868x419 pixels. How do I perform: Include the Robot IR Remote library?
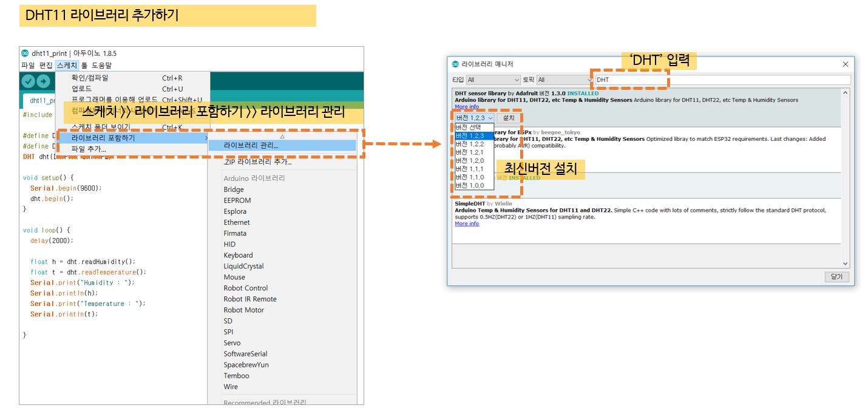click(x=250, y=299)
